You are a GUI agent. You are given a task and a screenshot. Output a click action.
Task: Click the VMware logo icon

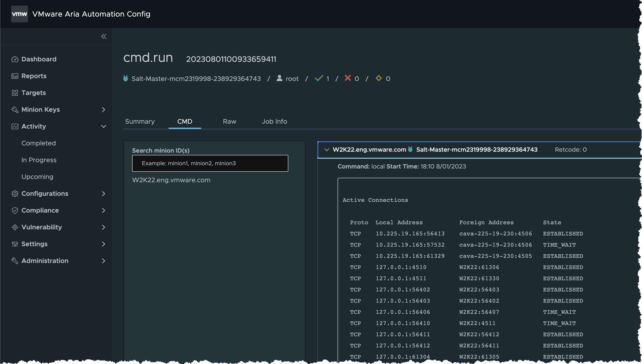pyautogui.click(x=20, y=14)
